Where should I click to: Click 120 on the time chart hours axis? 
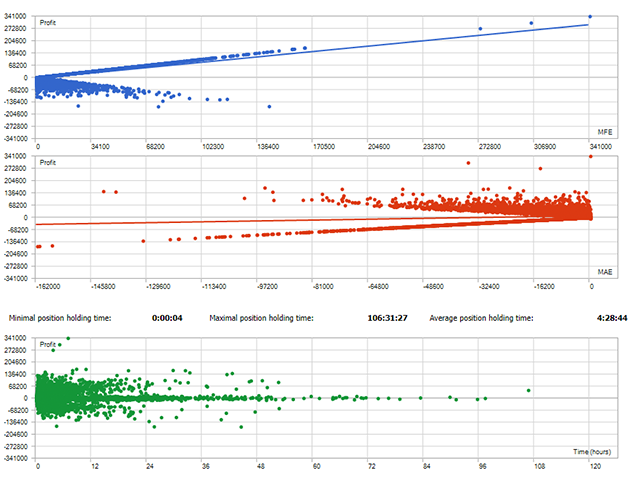click(x=595, y=466)
